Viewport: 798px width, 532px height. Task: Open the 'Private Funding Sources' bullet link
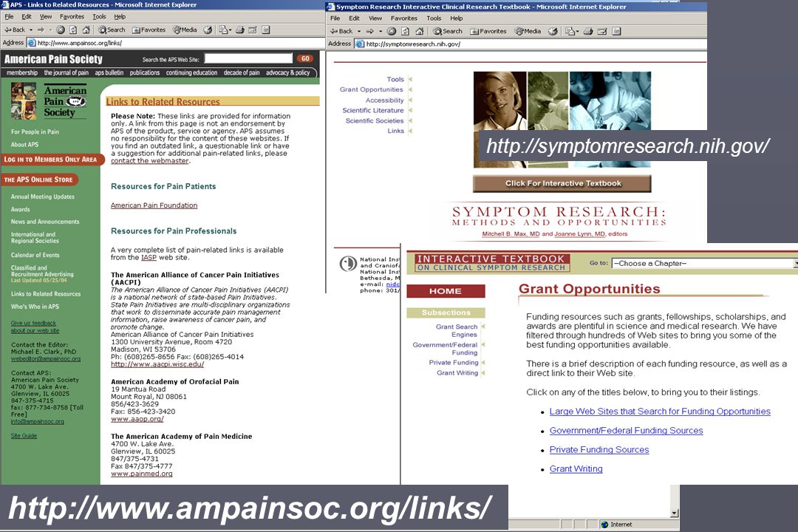click(x=599, y=450)
